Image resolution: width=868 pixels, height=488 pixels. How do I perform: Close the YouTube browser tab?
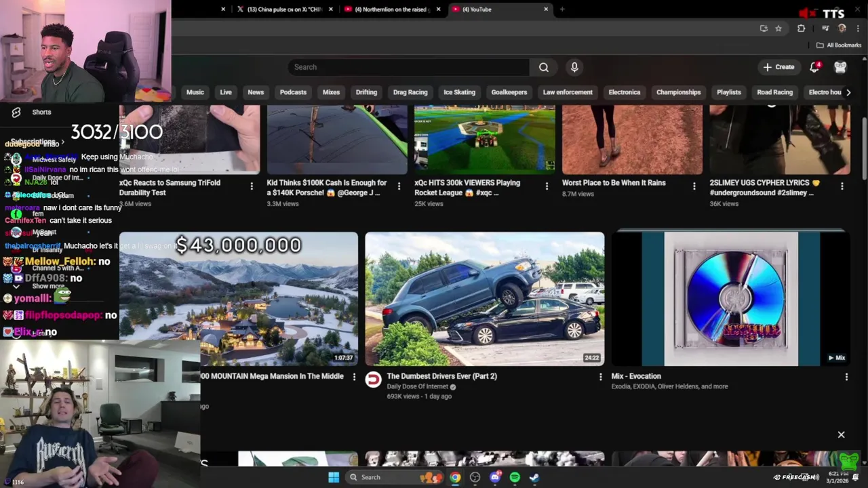(x=546, y=9)
